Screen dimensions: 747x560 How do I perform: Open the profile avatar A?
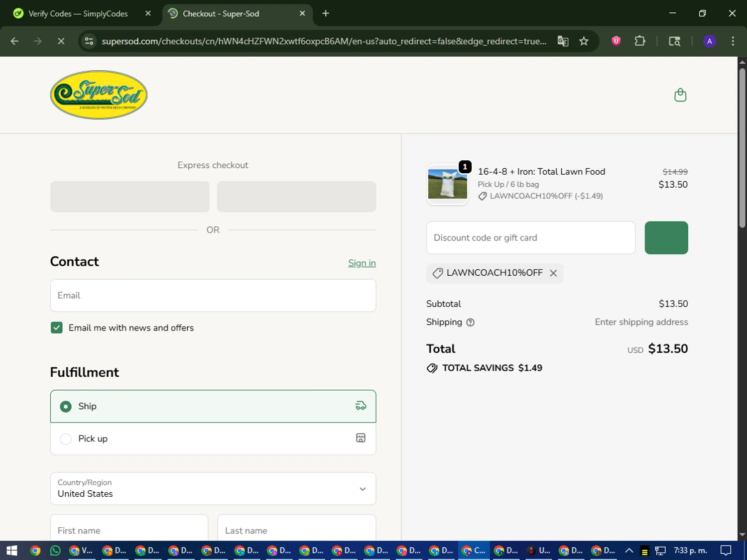(709, 41)
